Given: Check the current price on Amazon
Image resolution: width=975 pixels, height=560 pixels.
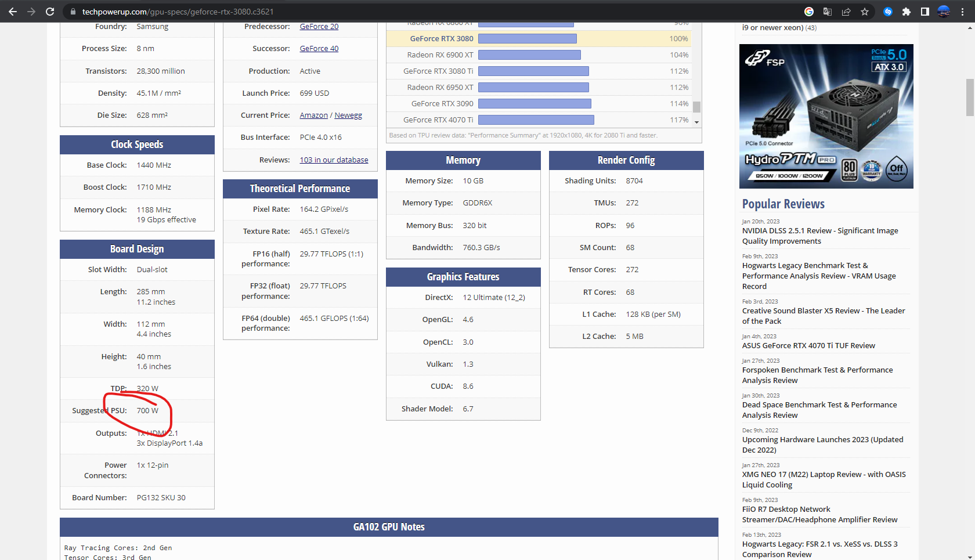Looking at the screenshot, I should click(313, 115).
